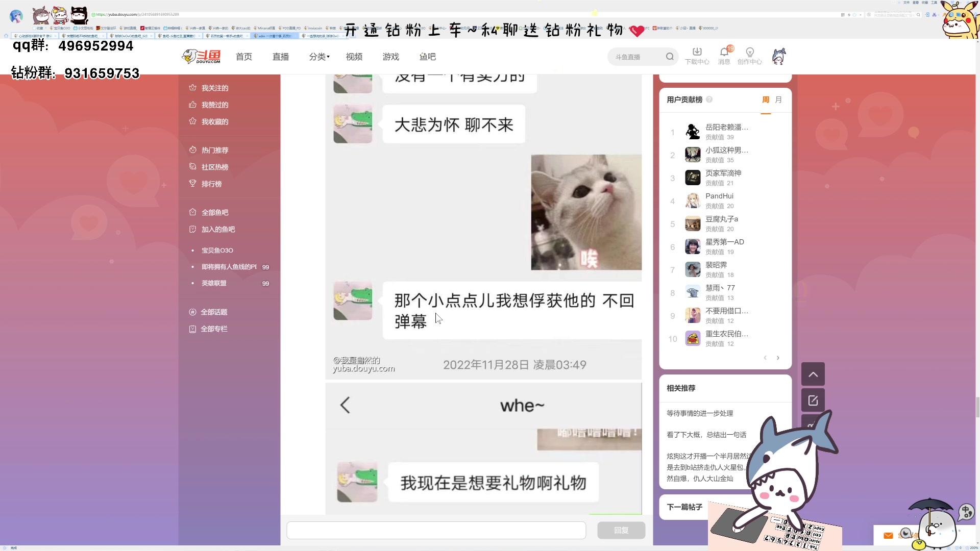
Task: Open the 直播 navigation tab
Action: pos(281,57)
